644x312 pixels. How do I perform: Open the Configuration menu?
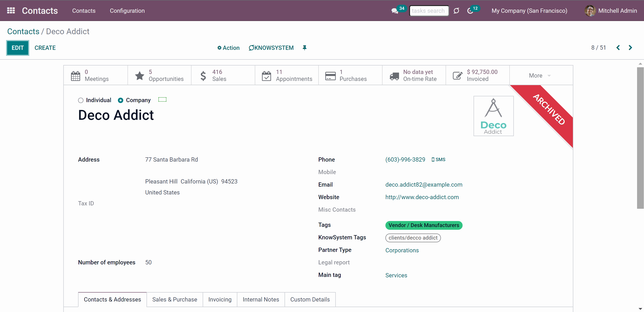pos(127,11)
